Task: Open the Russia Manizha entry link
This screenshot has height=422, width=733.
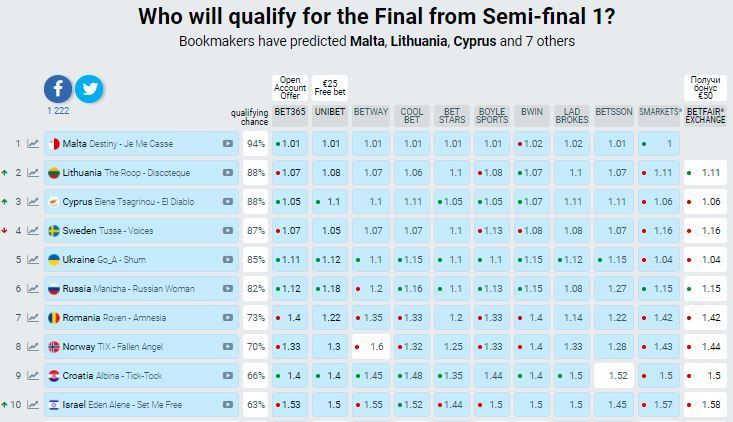Action: [130, 289]
